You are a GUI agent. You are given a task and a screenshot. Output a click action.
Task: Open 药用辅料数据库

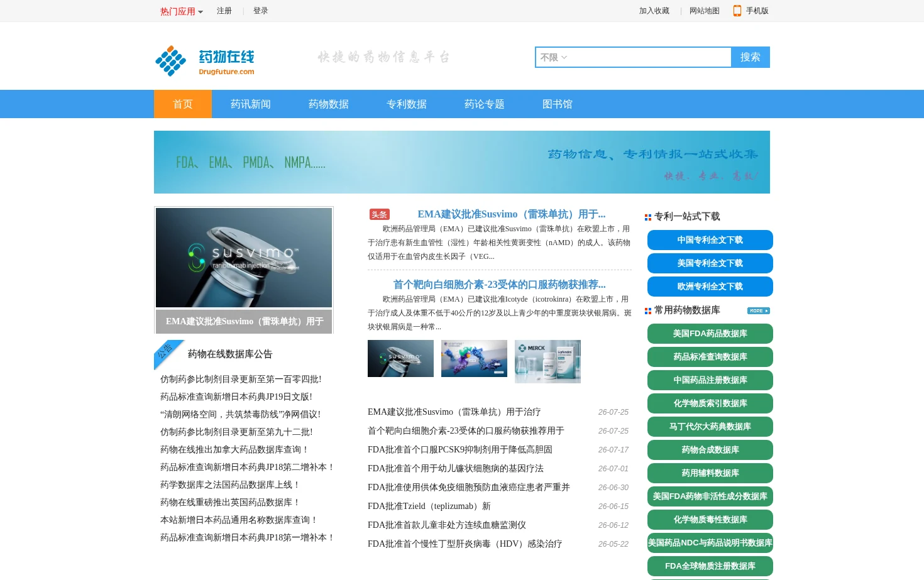710,473
